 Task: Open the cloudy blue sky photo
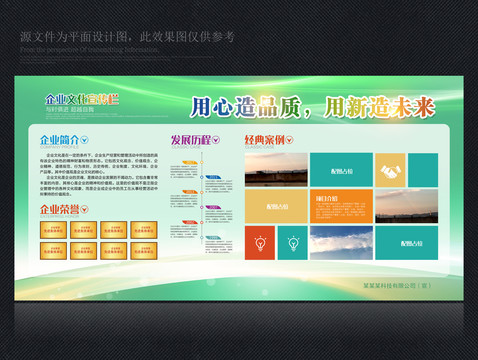coord(341,243)
